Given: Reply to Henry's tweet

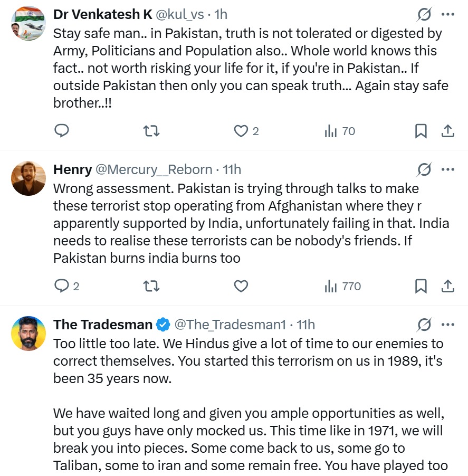Looking at the screenshot, I should (x=62, y=286).
